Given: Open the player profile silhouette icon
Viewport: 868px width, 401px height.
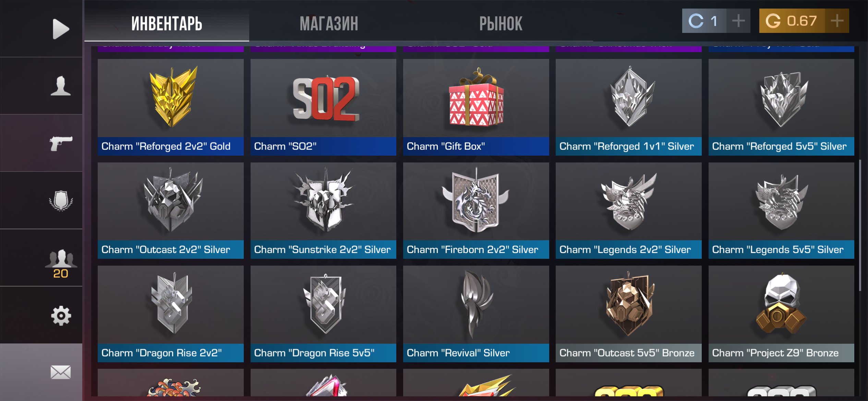Looking at the screenshot, I should [61, 85].
